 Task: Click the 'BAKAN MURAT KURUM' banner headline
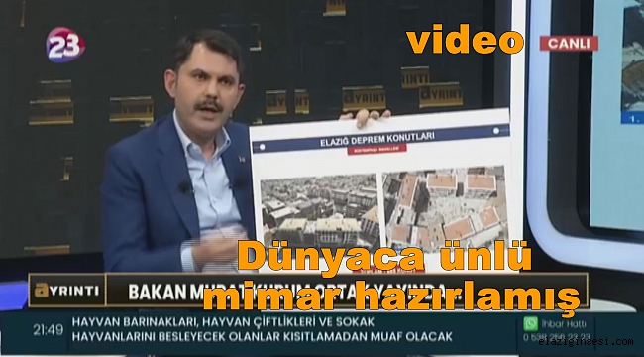(286, 292)
